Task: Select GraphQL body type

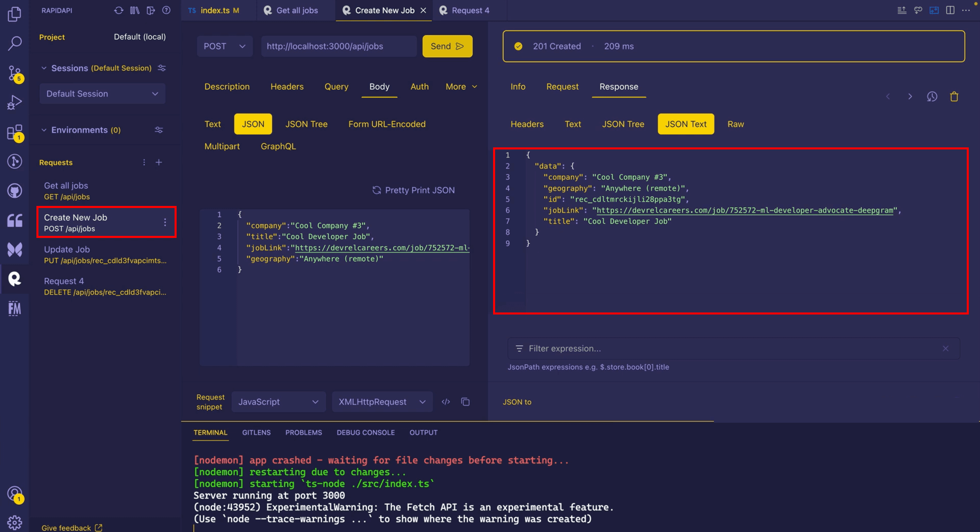Action: coord(278,146)
